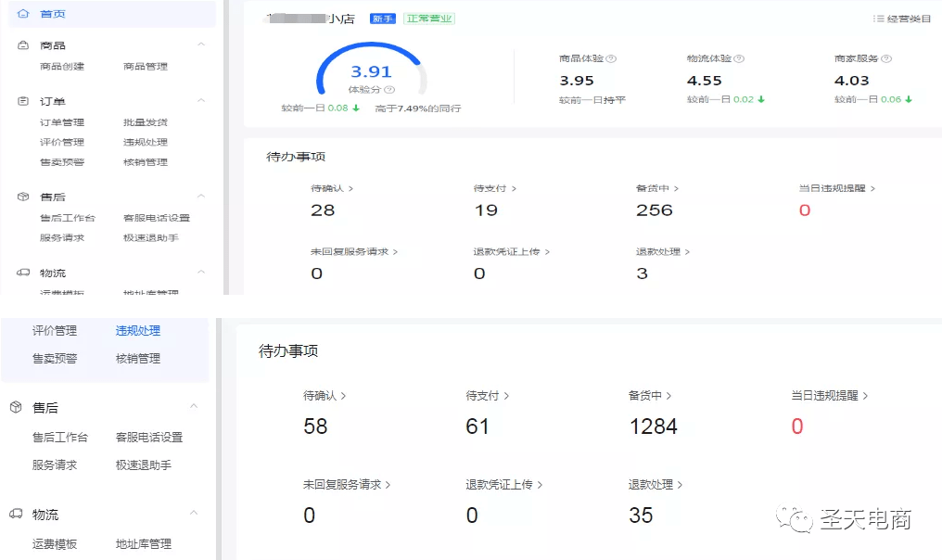Click the blue 新手 badge
This screenshot has width=942, height=560.
pos(383,19)
